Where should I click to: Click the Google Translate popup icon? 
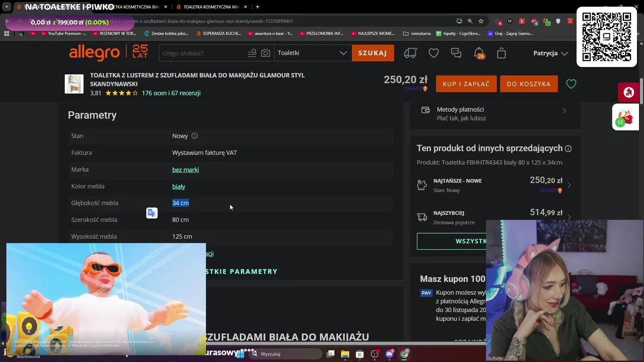click(x=152, y=213)
